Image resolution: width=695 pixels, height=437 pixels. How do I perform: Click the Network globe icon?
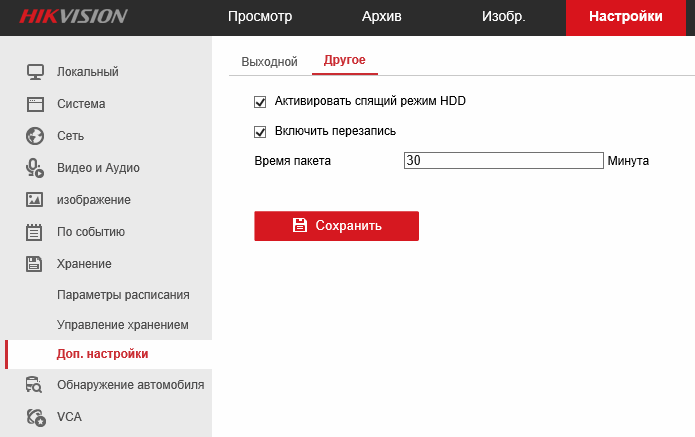[x=35, y=136]
